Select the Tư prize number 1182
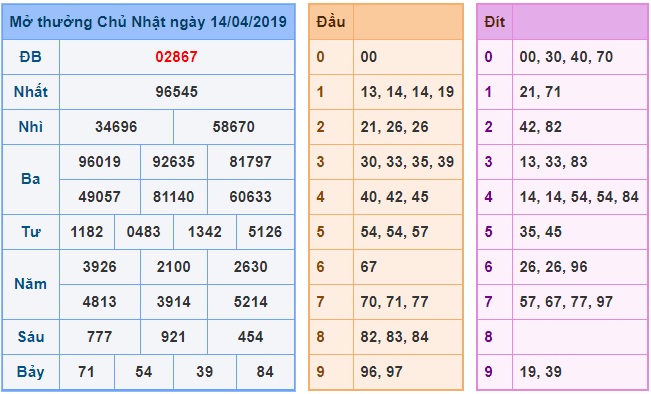This screenshot has width=651, height=394. (86, 232)
